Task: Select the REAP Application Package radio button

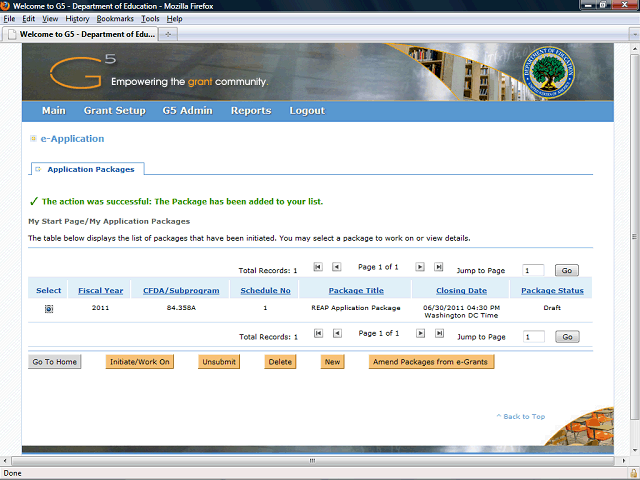Action: 49,309
